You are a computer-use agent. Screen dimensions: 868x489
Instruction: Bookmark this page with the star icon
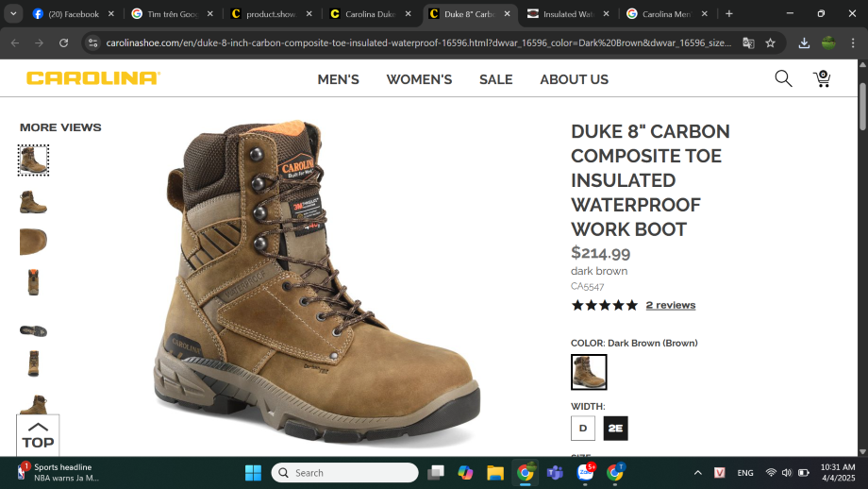770,42
